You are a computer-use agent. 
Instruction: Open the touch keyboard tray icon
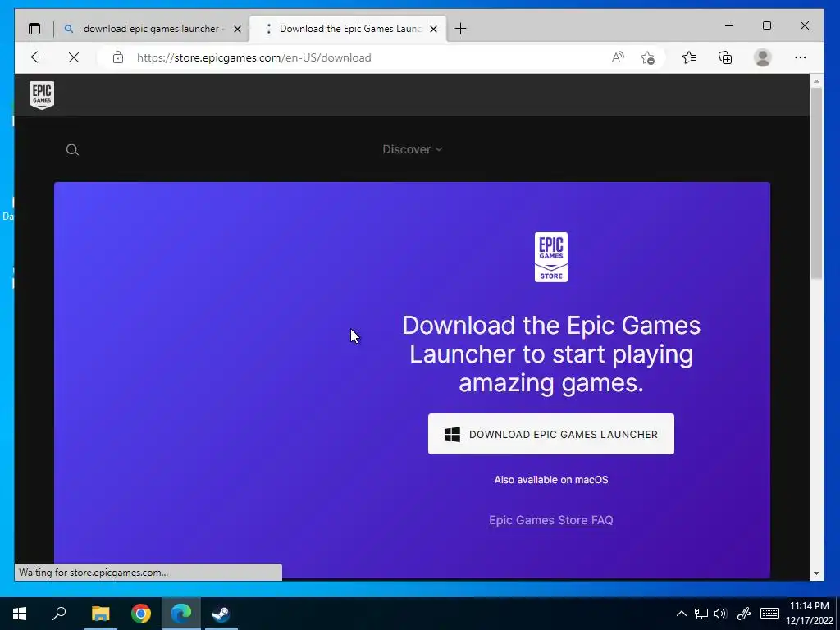pyautogui.click(x=769, y=614)
